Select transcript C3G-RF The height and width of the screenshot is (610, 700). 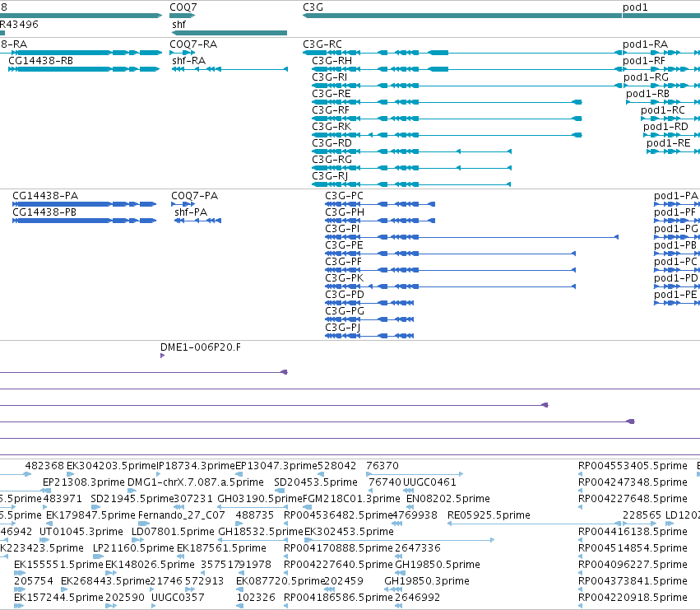pyautogui.click(x=331, y=110)
